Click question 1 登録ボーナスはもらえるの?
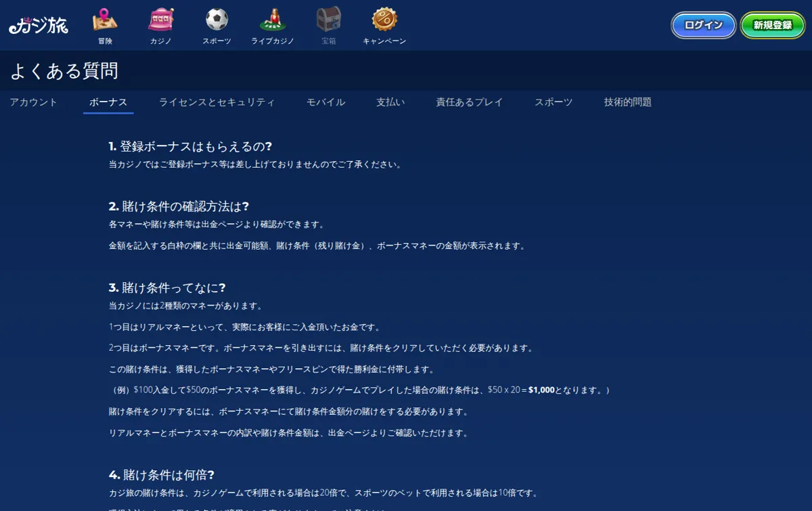This screenshot has height=511, width=812. (x=190, y=147)
